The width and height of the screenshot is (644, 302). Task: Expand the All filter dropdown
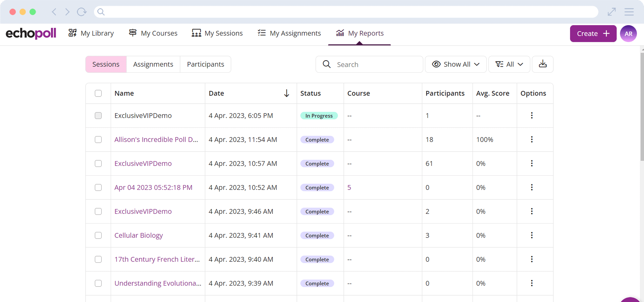click(509, 64)
